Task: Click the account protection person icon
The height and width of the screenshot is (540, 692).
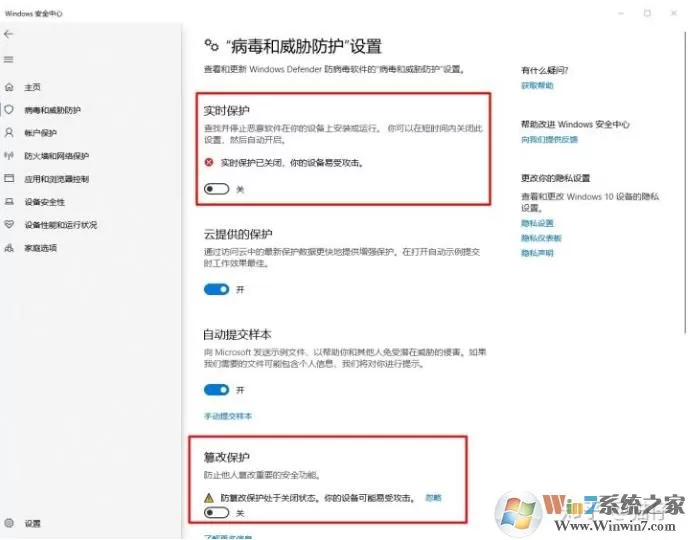Action: point(9,132)
